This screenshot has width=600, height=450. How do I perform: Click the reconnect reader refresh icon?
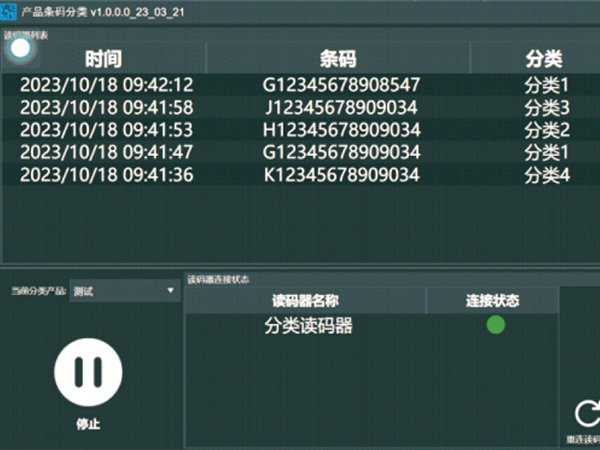(588, 414)
